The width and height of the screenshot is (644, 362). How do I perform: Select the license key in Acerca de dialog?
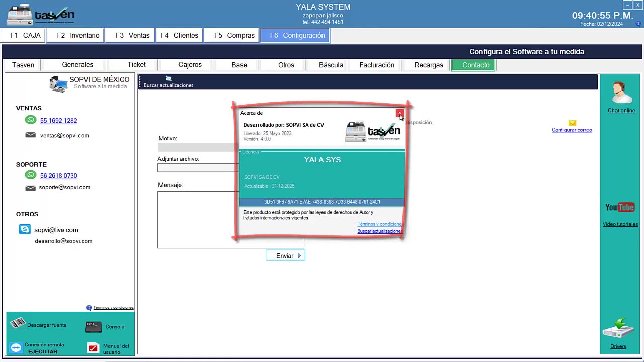point(322,202)
